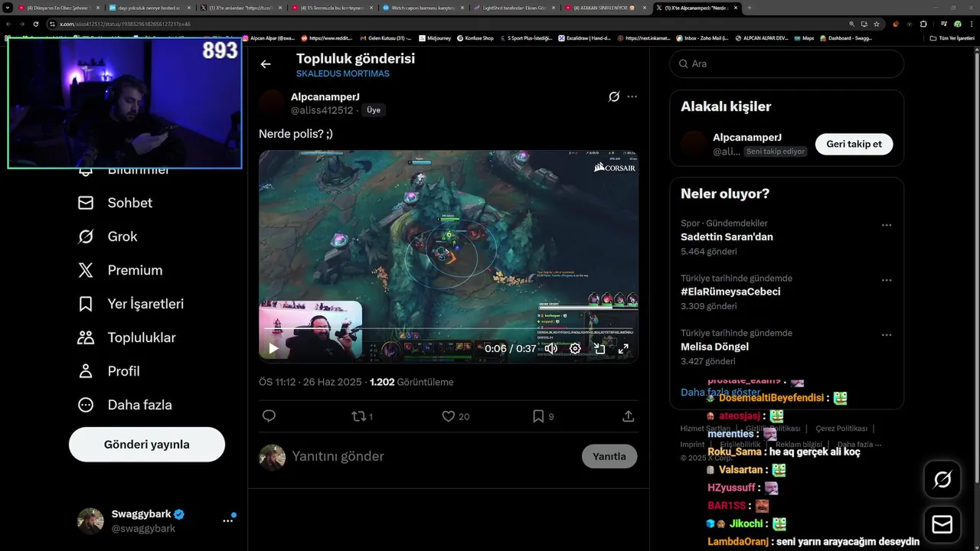
Task: Open the Maps bookmark
Action: (804, 37)
